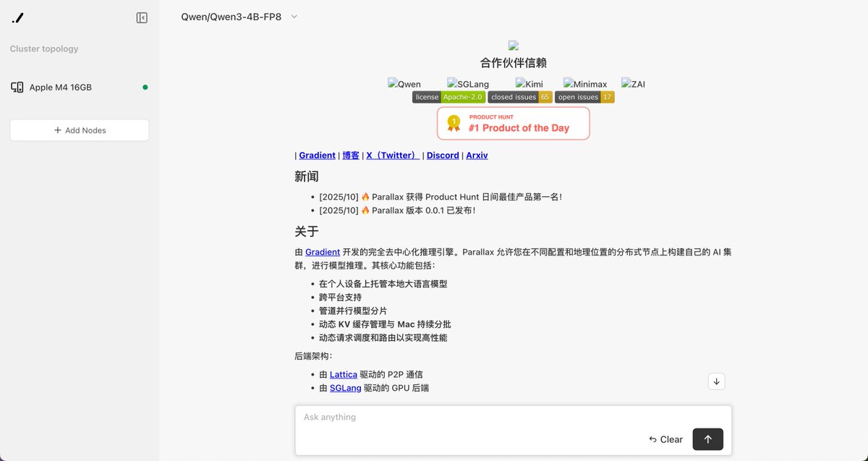Click the scroll-down arrow button

[716, 381]
